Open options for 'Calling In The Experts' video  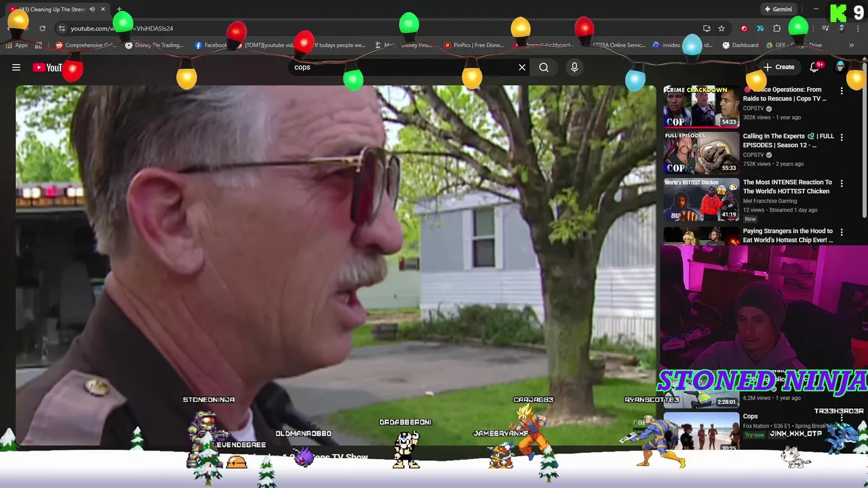click(x=842, y=137)
